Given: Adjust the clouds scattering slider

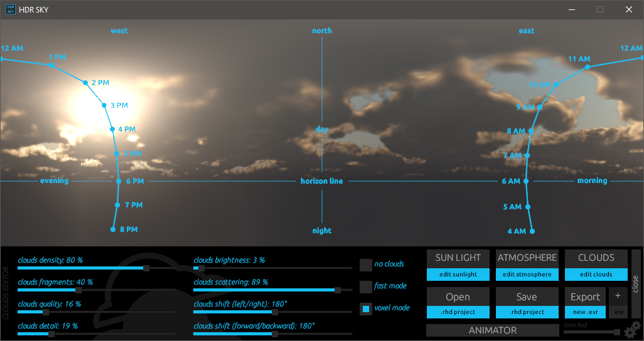Looking at the screenshot, I should point(272,290).
